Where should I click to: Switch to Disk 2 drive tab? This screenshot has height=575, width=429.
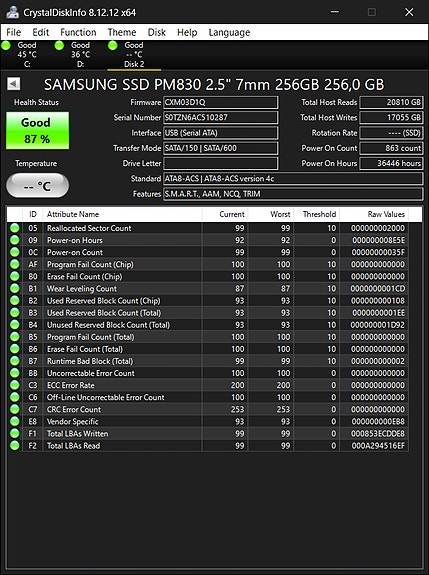[134, 55]
